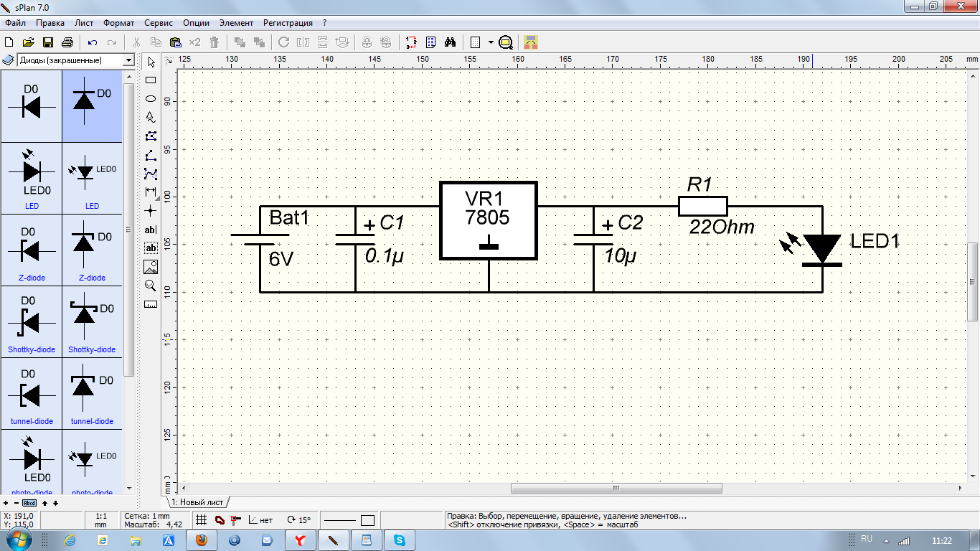
Task: Open the Опции menu
Action: (197, 23)
